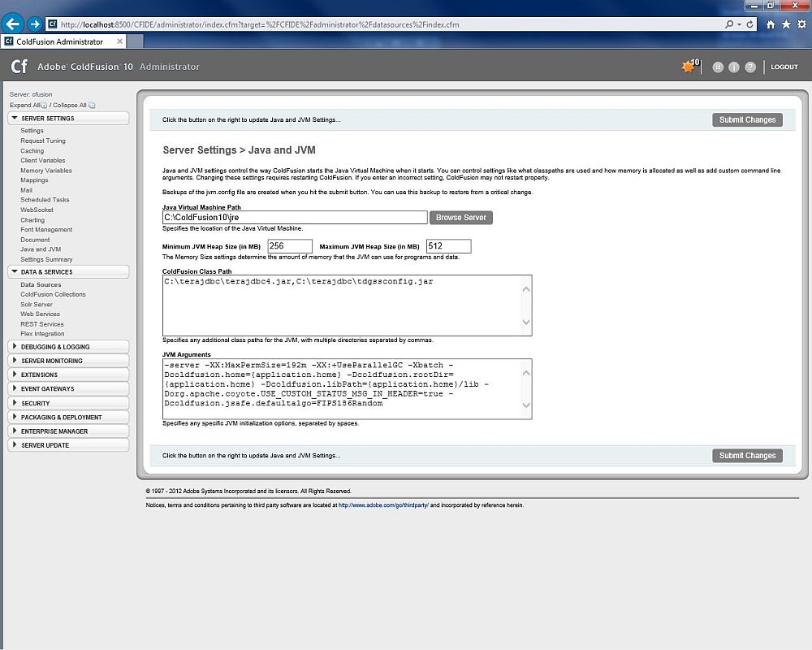Open the browser Home page icon
Viewport: 812px width, 650px height.
(771, 24)
